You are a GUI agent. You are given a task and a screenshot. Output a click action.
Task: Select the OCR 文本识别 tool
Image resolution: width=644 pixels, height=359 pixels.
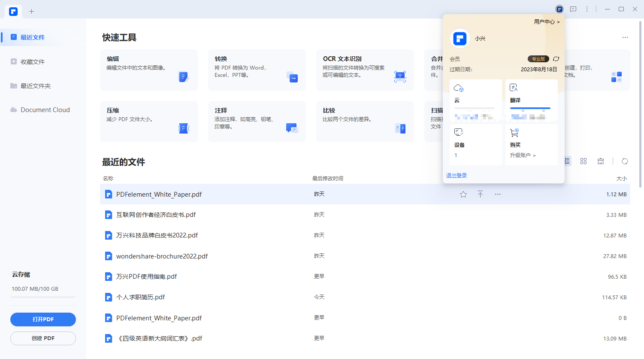364,69
